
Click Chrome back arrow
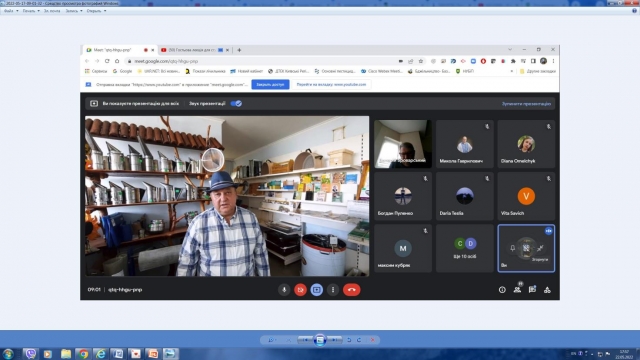pos(87,61)
